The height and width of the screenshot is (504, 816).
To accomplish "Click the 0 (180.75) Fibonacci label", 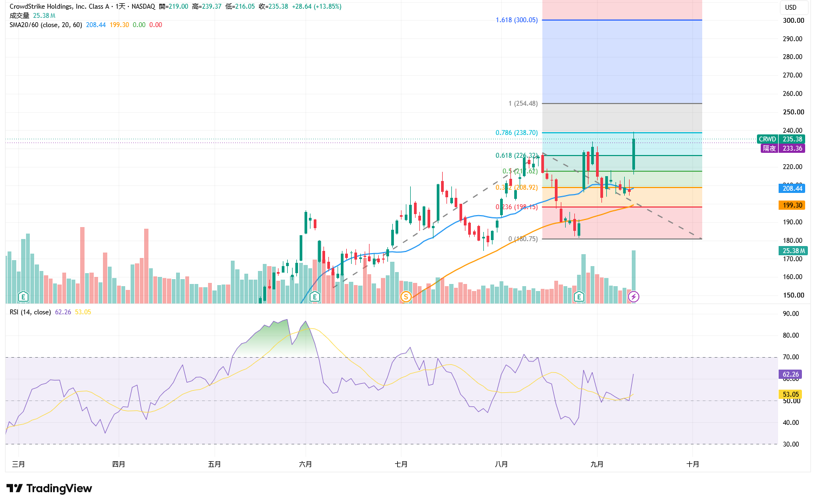I will pyautogui.click(x=523, y=239).
